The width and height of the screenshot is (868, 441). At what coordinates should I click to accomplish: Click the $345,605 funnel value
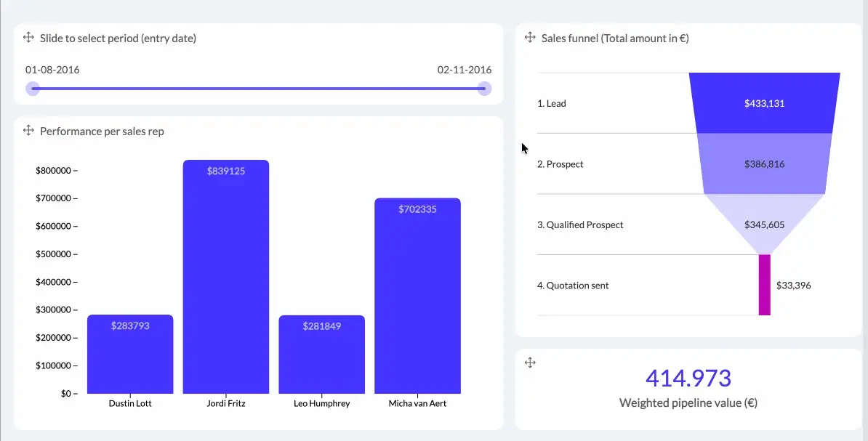765,224
